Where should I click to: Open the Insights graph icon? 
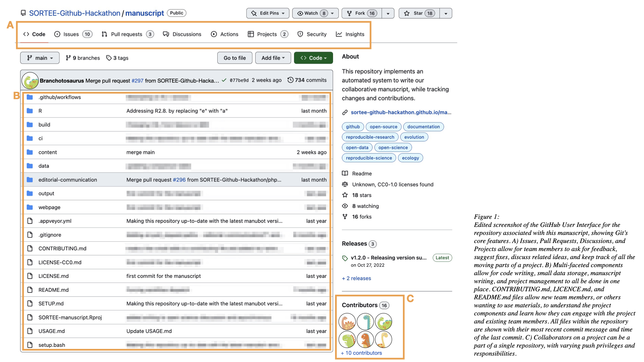(x=339, y=34)
